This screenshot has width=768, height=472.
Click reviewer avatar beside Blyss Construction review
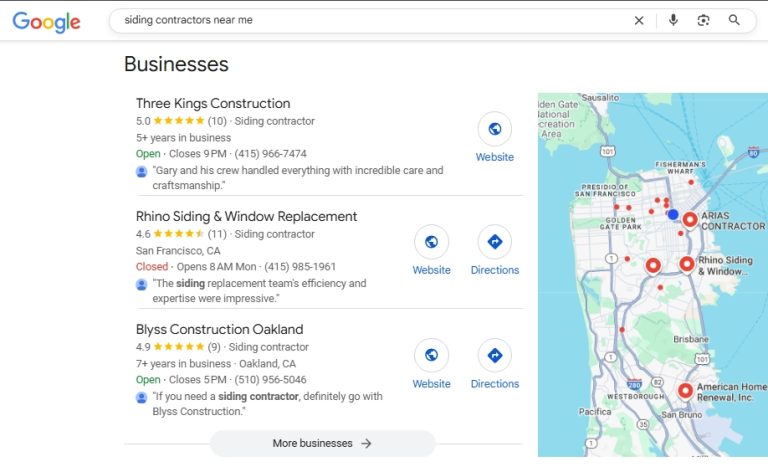(142, 398)
